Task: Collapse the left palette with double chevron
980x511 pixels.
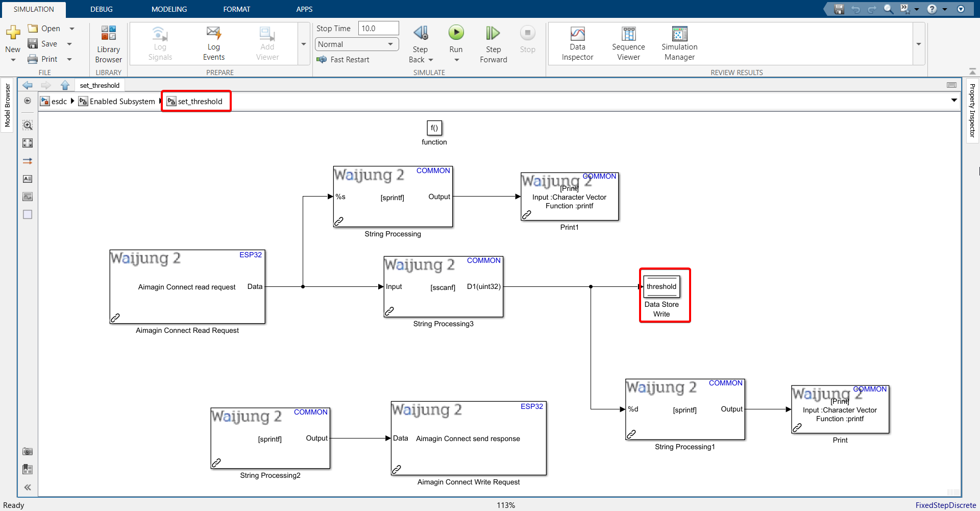Action: (28, 487)
